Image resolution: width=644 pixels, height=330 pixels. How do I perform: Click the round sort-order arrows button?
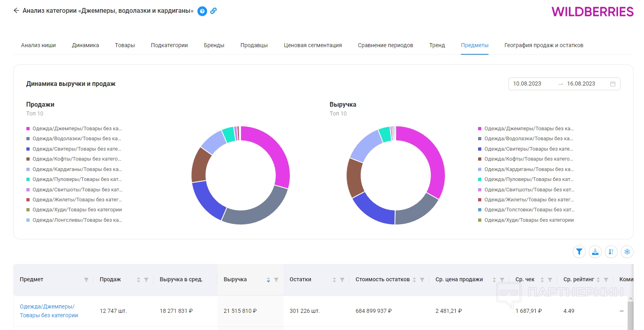[611, 252]
